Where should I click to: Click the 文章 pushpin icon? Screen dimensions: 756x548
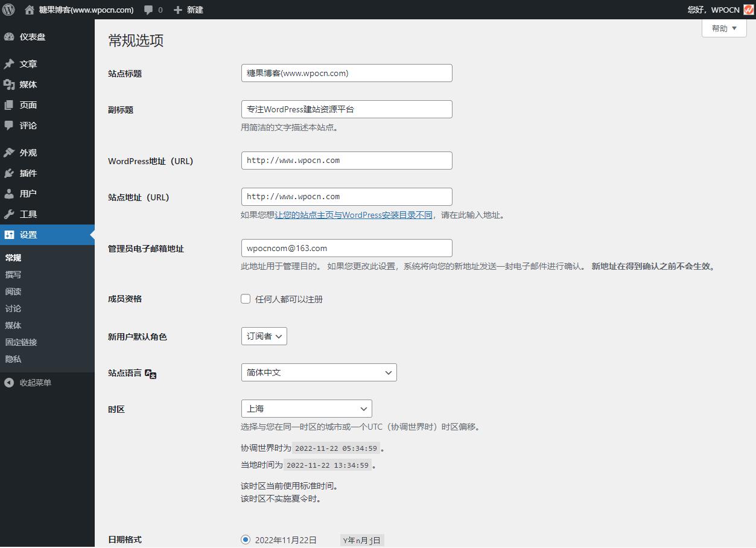tap(9, 64)
